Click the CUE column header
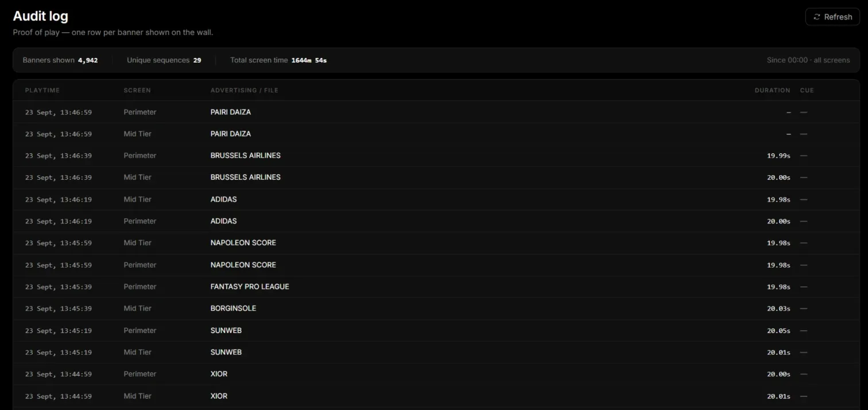868x410 pixels. [x=807, y=90]
